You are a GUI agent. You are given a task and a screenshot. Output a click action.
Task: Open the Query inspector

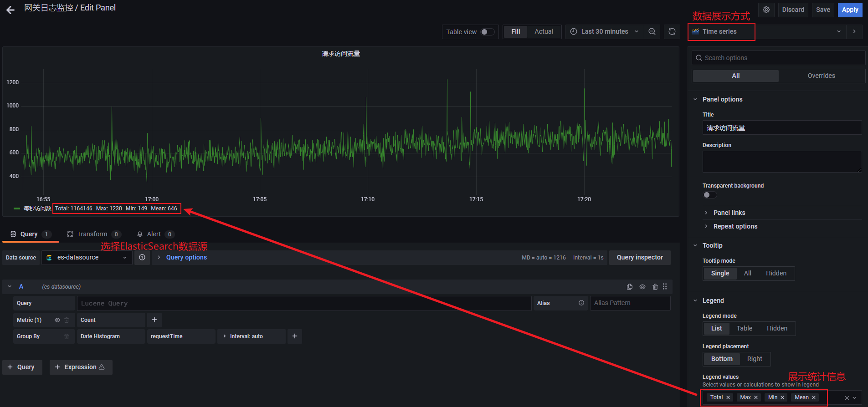(x=640, y=257)
